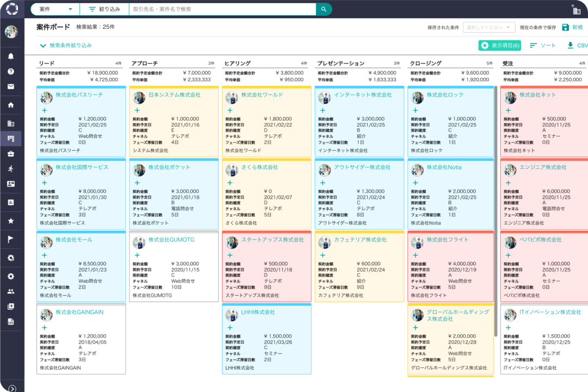
Task: Click the flag icon in sidebar
Action: tap(11, 239)
